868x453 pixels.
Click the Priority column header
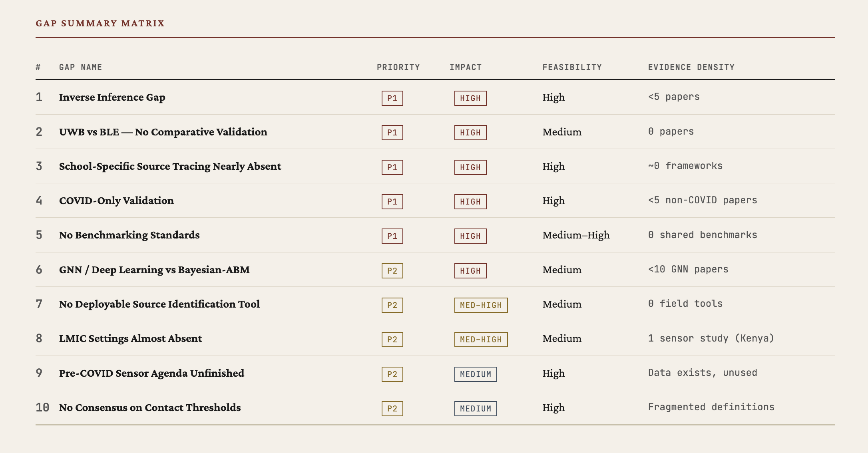[398, 67]
